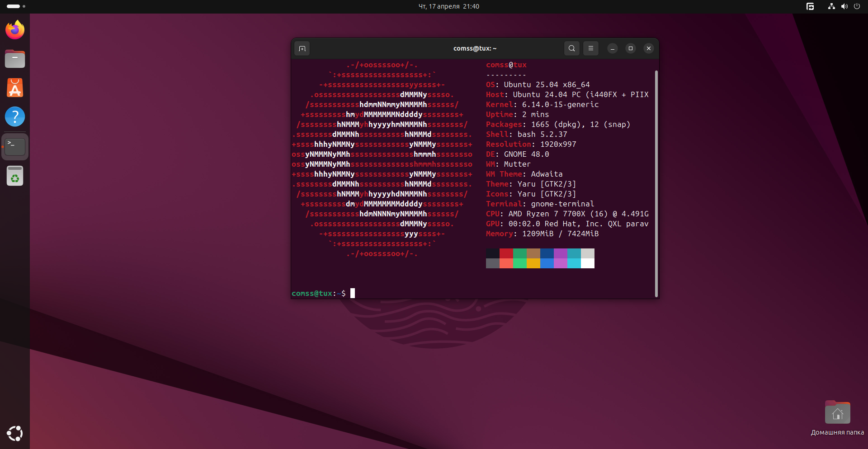Image resolution: width=868 pixels, height=449 pixels.
Task: Click the top bar screen tray indicator
Action: pos(810,6)
